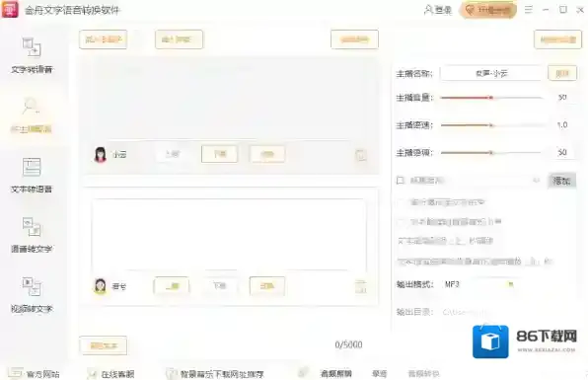Adjust the 主播音调 slider
The width and height of the screenshot is (588, 380).
click(x=491, y=152)
